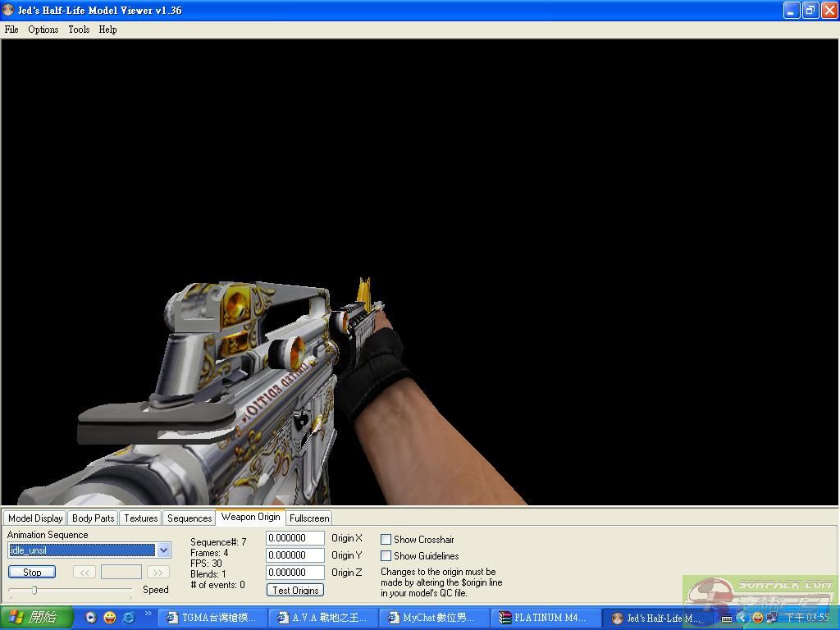The height and width of the screenshot is (630, 840).
Task: Open the Fullscreen tab
Action: 309,518
